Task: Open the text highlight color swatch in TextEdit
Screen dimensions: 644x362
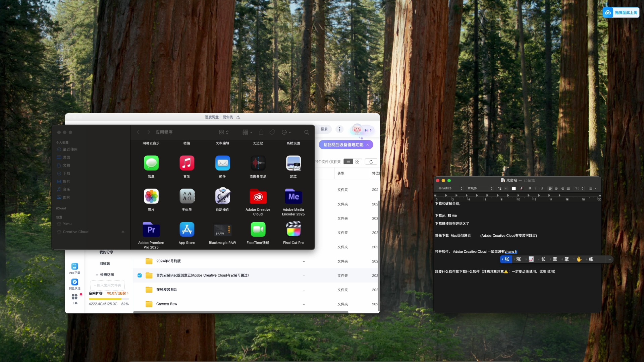Action: (521, 188)
